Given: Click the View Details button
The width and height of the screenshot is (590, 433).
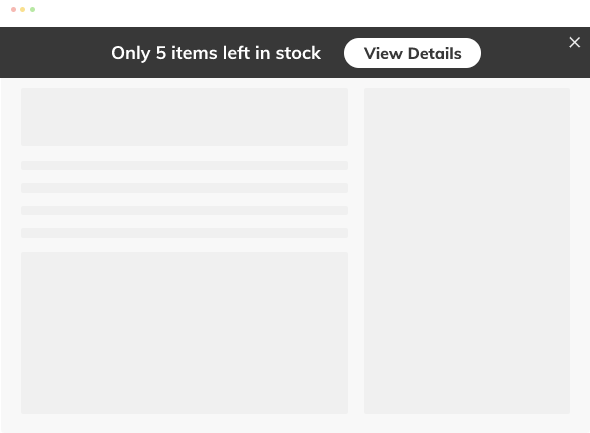Looking at the screenshot, I should [412, 53].
